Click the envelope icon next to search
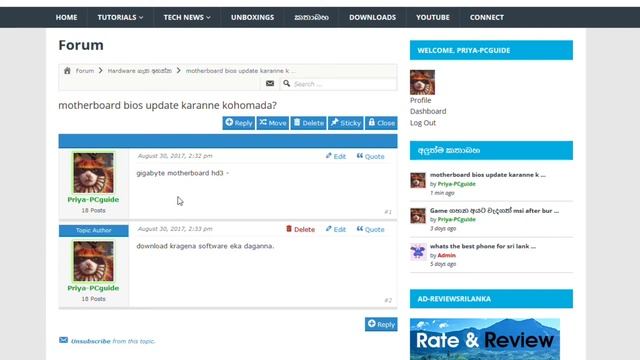Image resolution: width=640 pixels, height=360 pixels. coord(270,83)
